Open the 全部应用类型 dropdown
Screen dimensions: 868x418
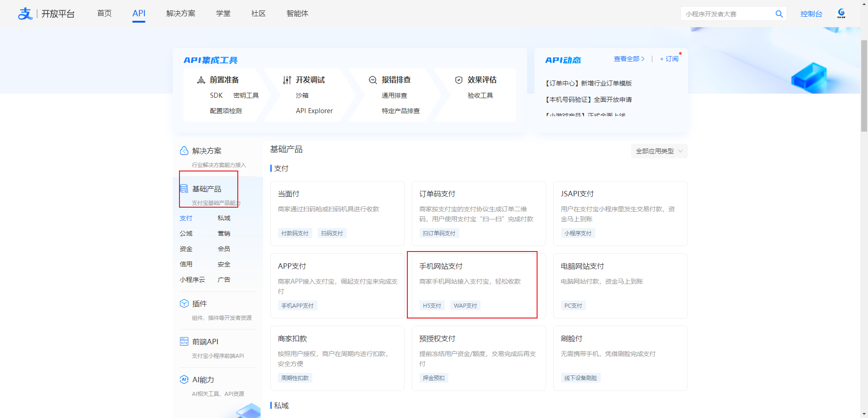[x=659, y=151]
